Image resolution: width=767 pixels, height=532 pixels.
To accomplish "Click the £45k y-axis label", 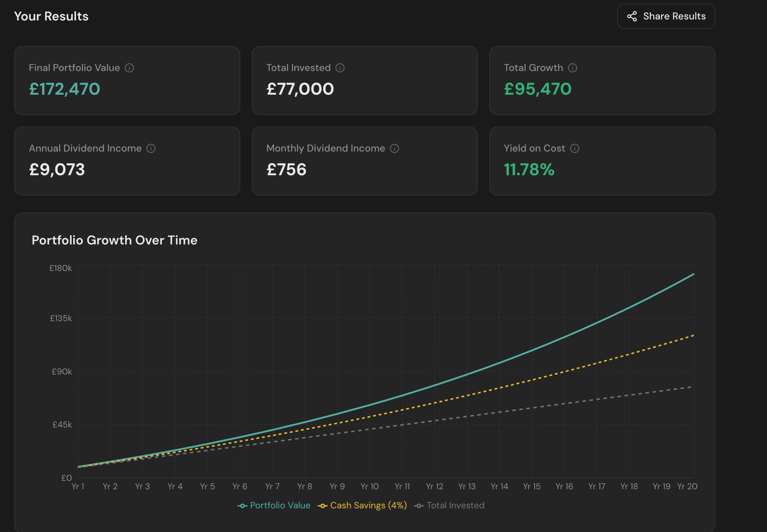I will [x=62, y=425].
